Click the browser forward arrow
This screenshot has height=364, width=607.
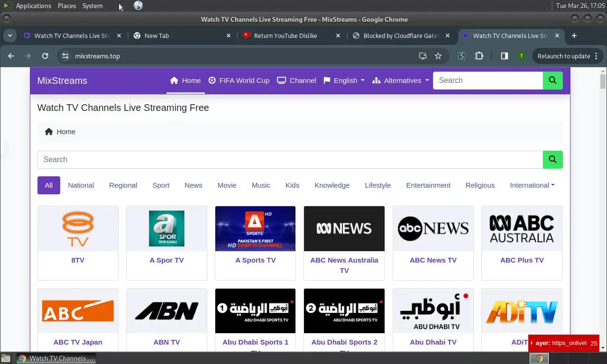point(28,56)
